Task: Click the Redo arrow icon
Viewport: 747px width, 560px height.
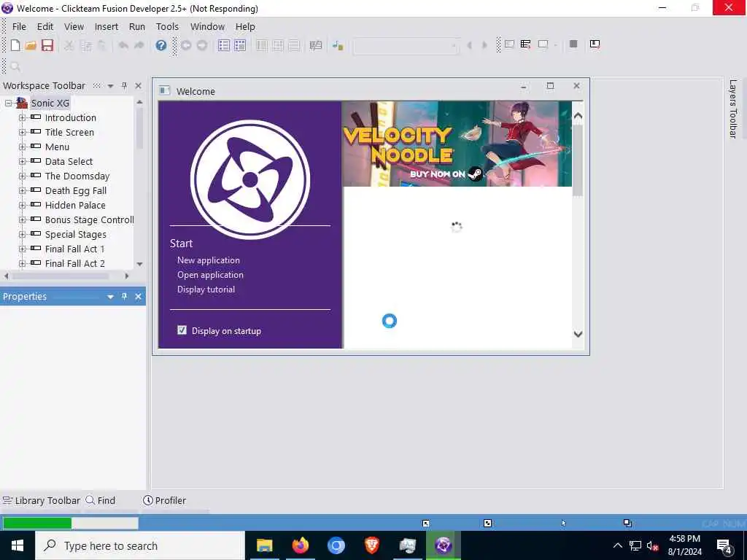Action: pos(139,45)
